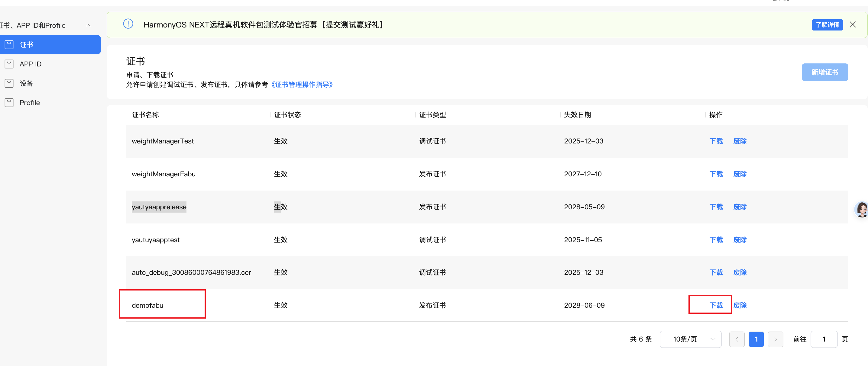Image resolution: width=868 pixels, height=366 pixels.
Task: Revoke the weightManagerTest certificate via 废除
Action: click(740, 141)
